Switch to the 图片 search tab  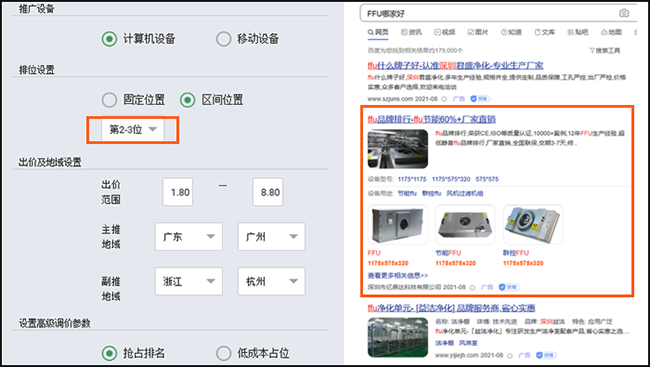point(478,32)
